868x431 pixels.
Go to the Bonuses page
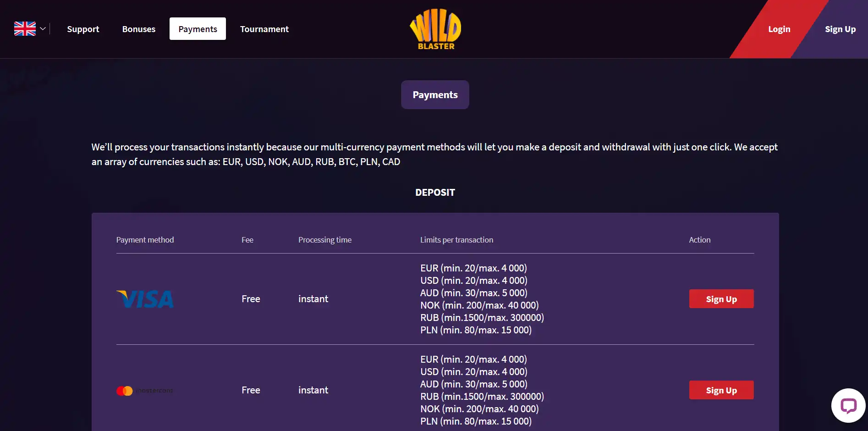[139, 29]
